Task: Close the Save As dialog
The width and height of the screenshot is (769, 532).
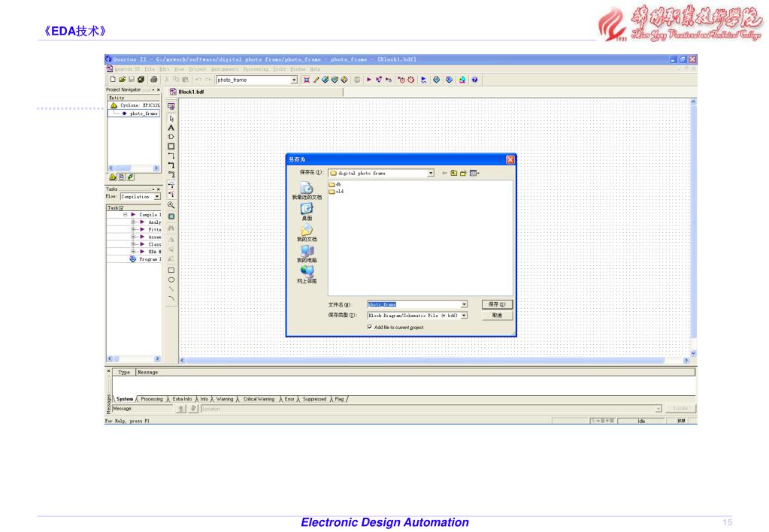Action: 510,160
